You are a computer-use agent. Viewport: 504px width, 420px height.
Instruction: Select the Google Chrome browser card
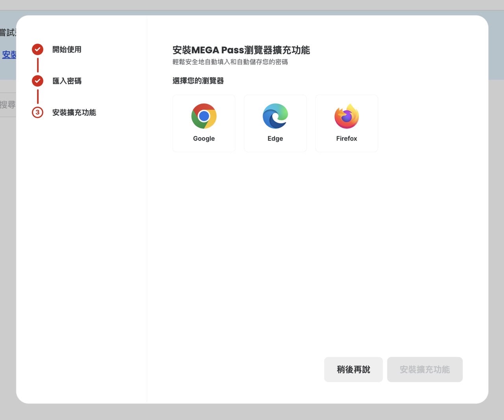[x=204, y=123]
